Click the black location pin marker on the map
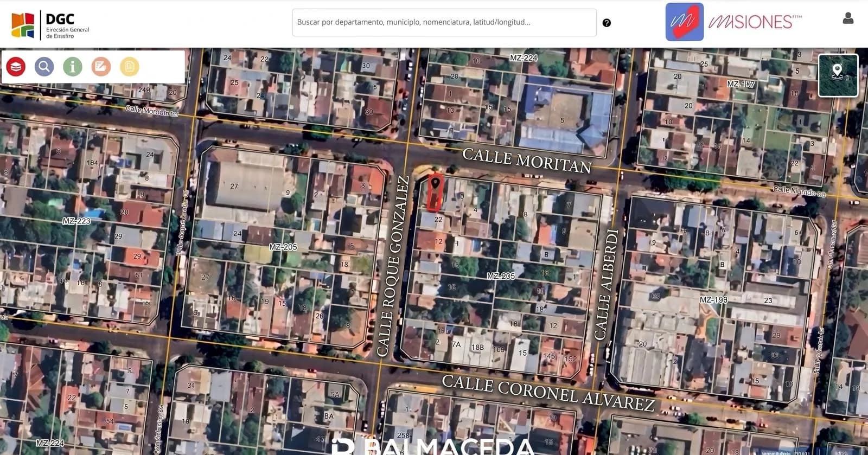This screenshot has height=455, width=868. [x=435, y=183]
